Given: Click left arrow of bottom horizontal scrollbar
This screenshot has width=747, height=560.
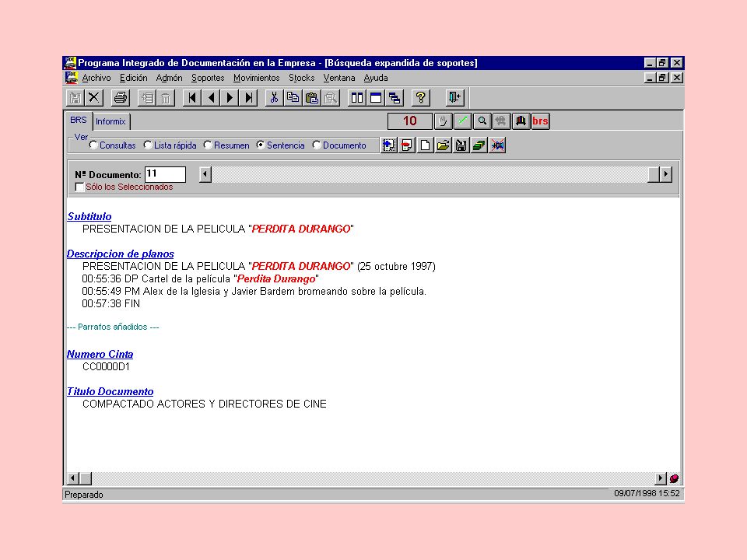Looking at the screenshot, I should pos(73,478).
